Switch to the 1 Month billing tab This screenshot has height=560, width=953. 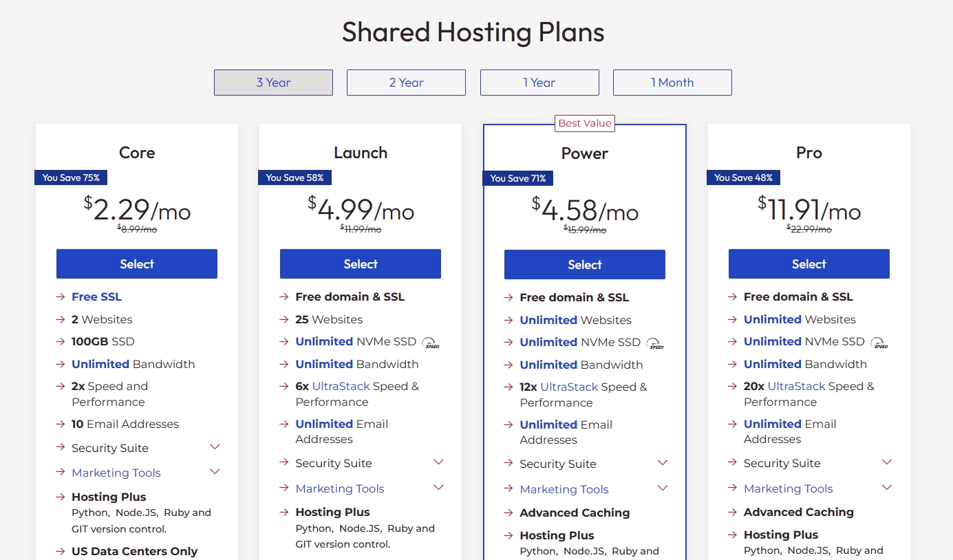tap(672, 83)
